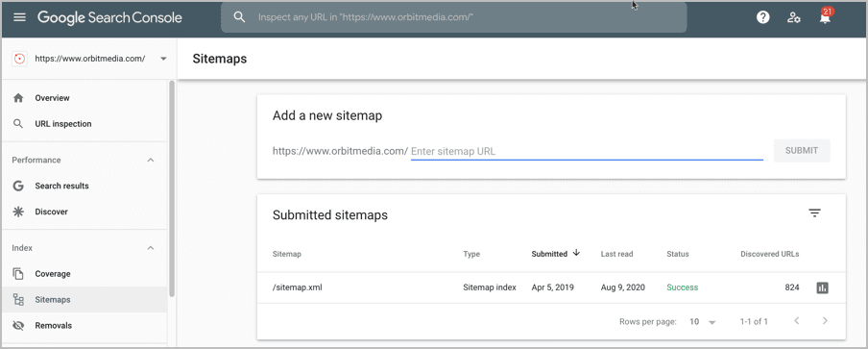Focus the Enter sitemap URL field

tap(587, 151)
